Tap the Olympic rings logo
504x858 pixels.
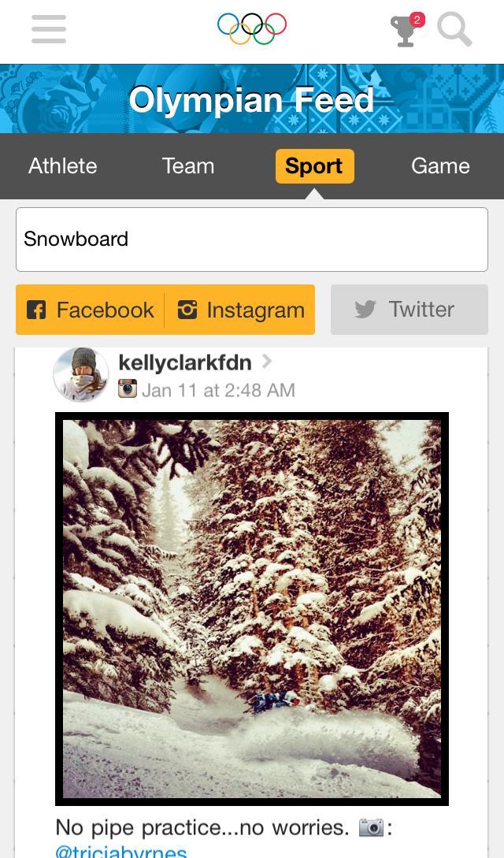[252, 28]
